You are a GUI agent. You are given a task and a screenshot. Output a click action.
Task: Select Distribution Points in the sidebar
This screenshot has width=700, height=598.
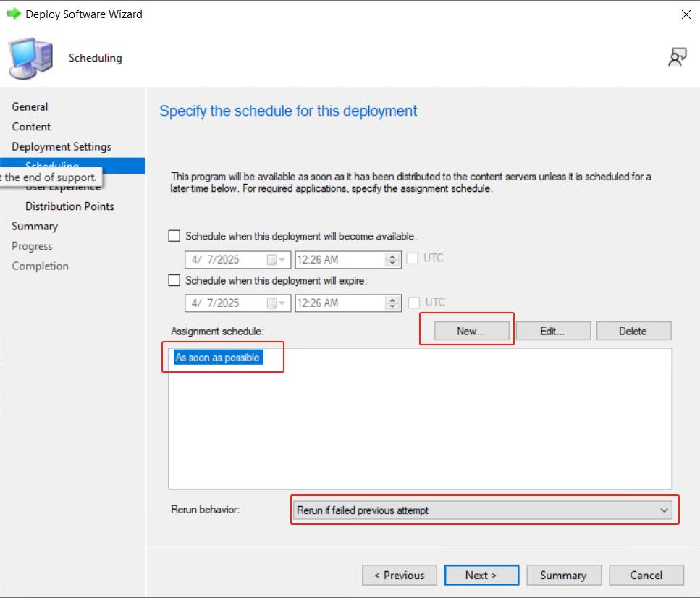pos(69,206)
